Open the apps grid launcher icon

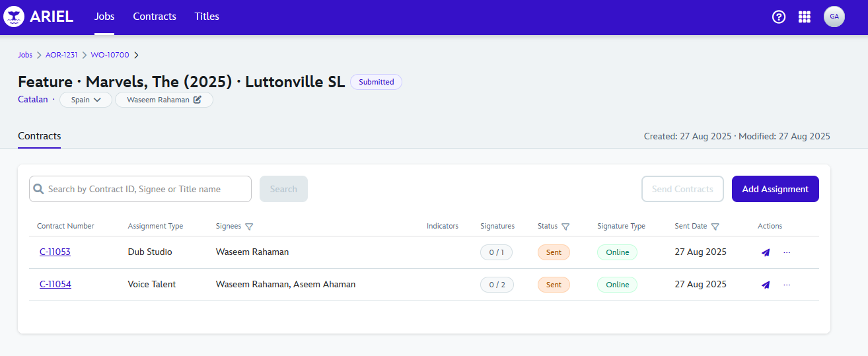pos(805,17)
